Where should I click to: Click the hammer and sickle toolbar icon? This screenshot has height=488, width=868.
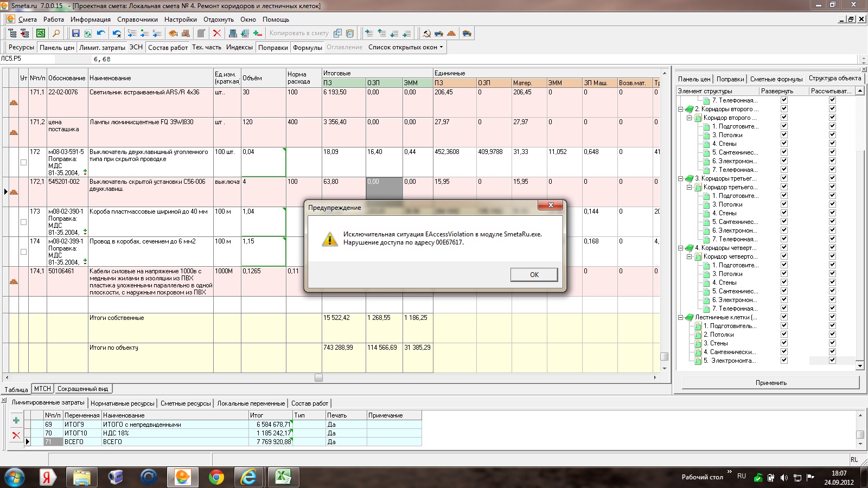tap(427, 33)
